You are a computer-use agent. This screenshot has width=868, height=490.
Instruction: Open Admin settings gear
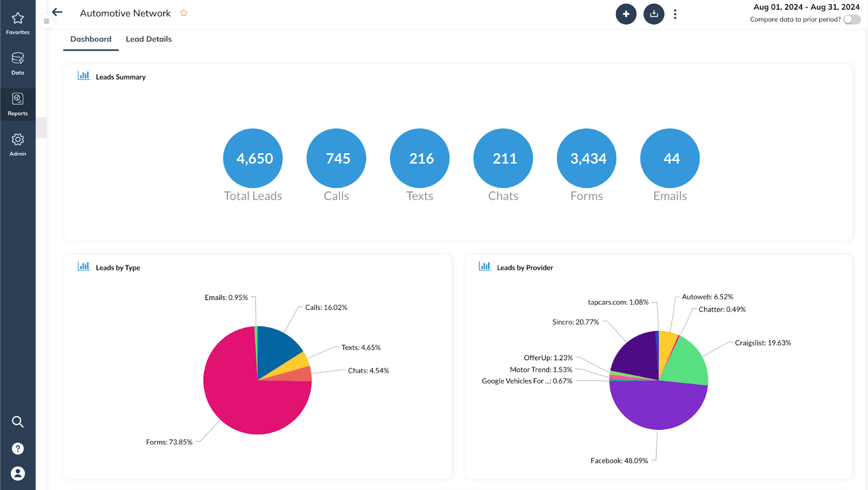pyautogui.click(x=18, y=144)
